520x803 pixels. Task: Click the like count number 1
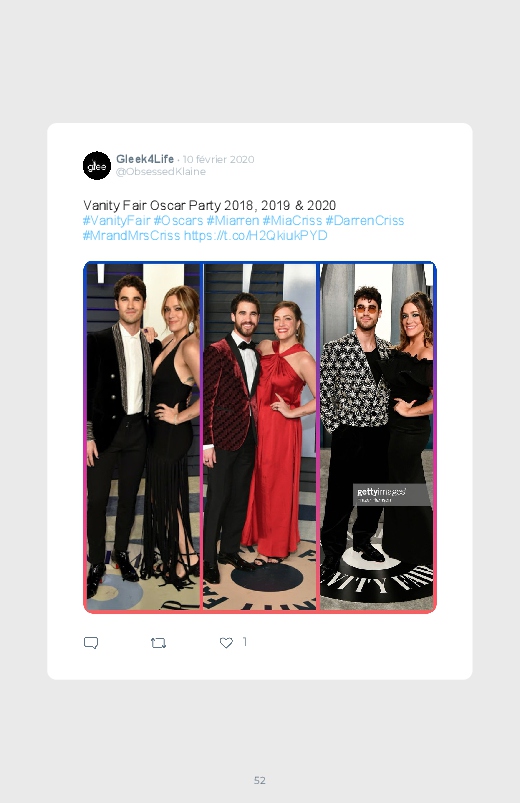coord(244,642)
